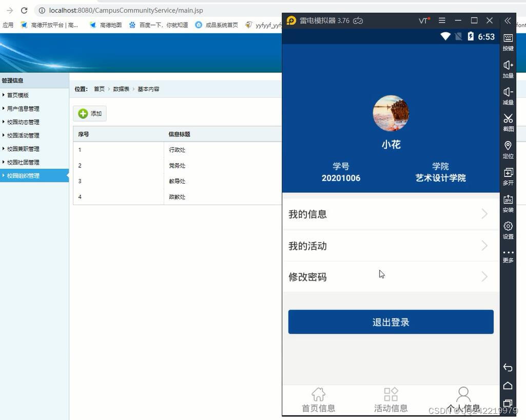Click 数据表 in the breadcrumb
Viewport: 526px width, 420px height.
point(121,89)
